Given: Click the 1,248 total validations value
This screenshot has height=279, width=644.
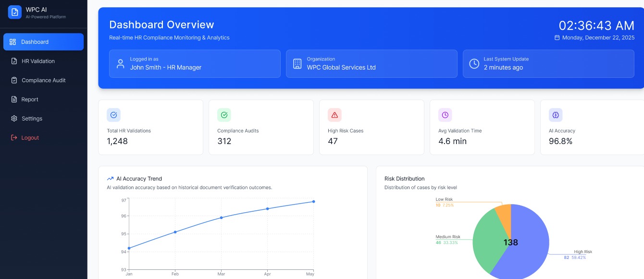Looking at the screenshot, I should pyautogui.click(x=117, y=141).
